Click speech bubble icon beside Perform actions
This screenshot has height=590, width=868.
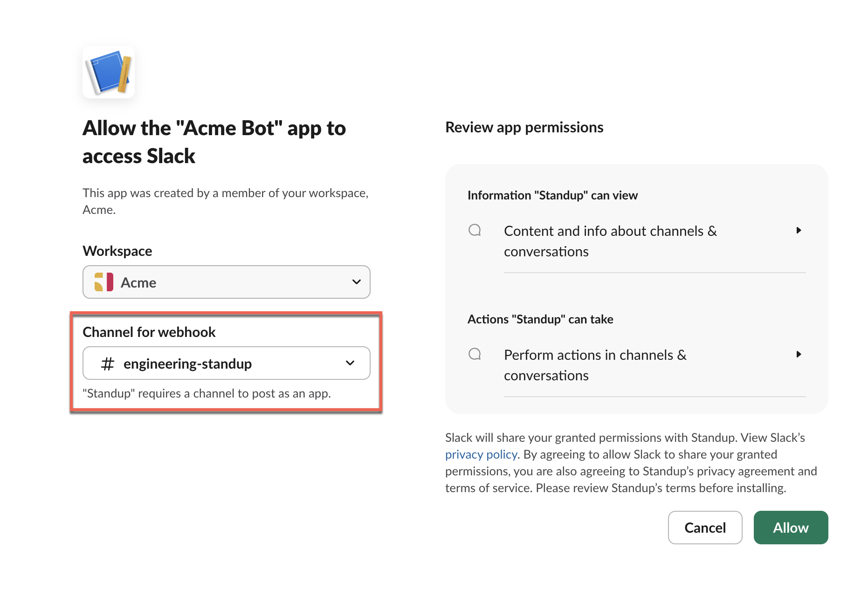pyautogui.click(x=475, y=354)
